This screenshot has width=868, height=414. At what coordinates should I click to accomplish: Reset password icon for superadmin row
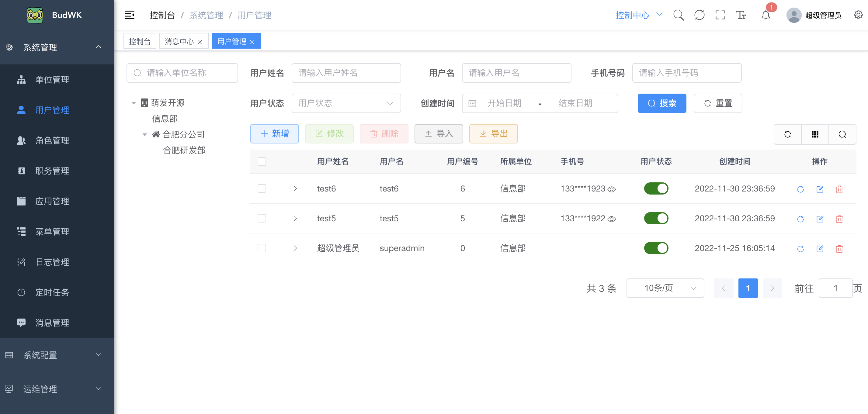(x=800, y=249)
